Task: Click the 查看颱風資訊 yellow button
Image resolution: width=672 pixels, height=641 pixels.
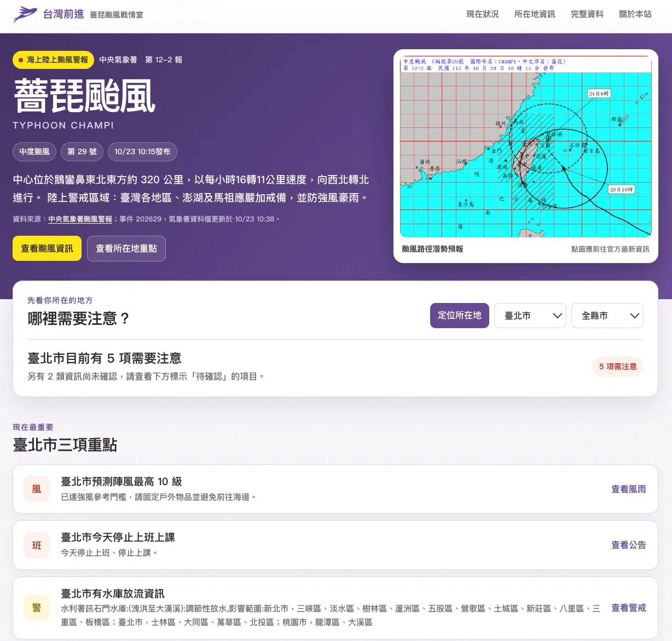Action: click(x=47, y=248)
